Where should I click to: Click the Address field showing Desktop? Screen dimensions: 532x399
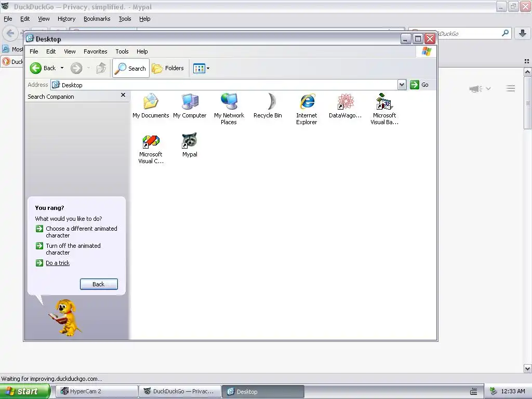click(x=224, y=85)
